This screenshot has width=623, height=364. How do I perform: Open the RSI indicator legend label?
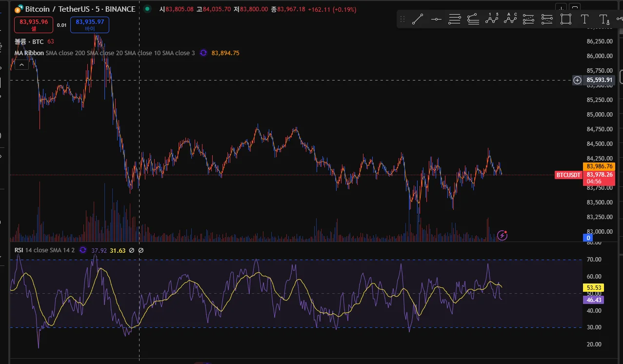[19, 250]
